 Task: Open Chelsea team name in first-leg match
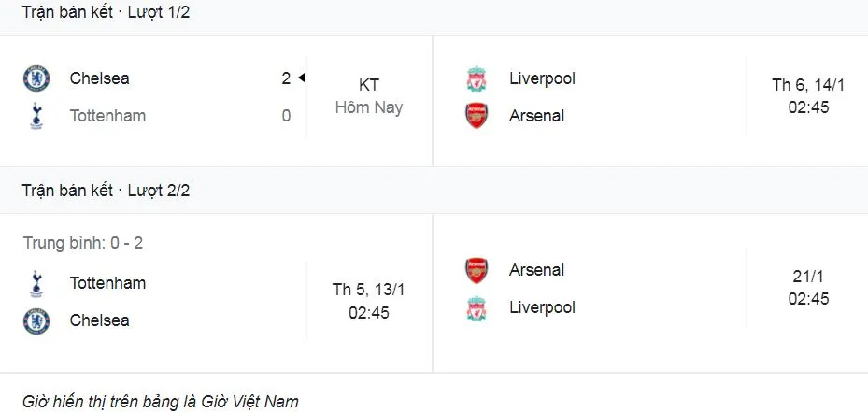(99, 78)
